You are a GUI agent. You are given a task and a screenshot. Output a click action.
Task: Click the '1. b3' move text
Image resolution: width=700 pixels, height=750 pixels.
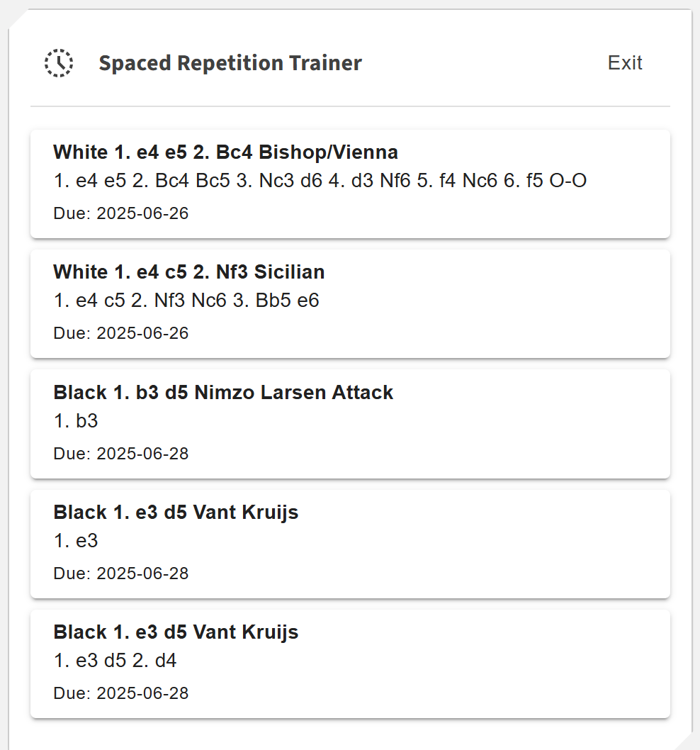coord(76,421)
